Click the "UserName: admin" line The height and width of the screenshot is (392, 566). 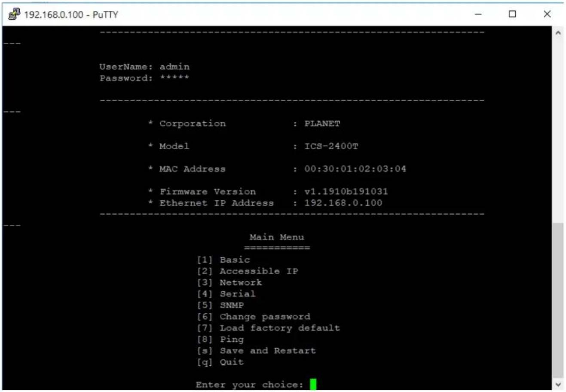tap(144, 67)
